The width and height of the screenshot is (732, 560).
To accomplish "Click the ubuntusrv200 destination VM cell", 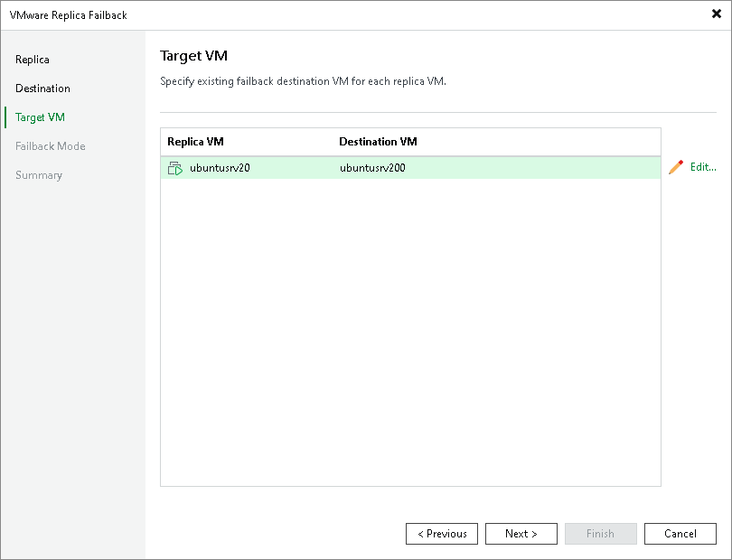I will click(372, 168).
